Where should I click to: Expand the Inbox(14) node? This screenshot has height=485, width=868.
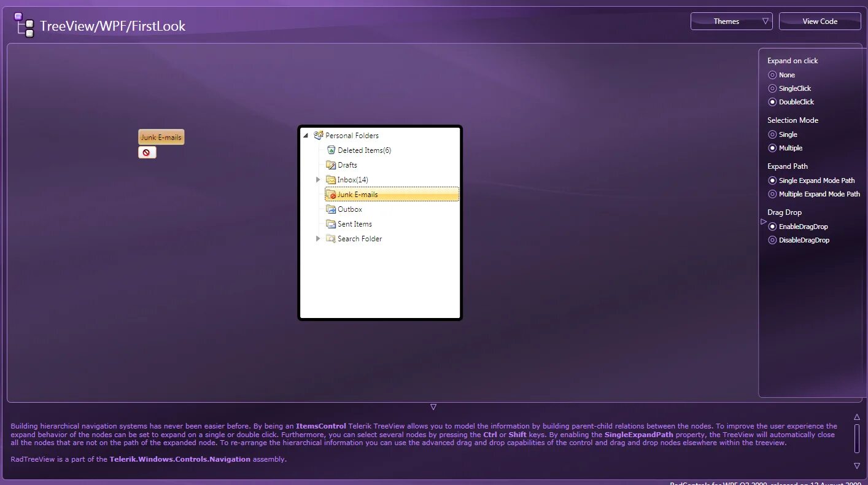pos(318,179)
